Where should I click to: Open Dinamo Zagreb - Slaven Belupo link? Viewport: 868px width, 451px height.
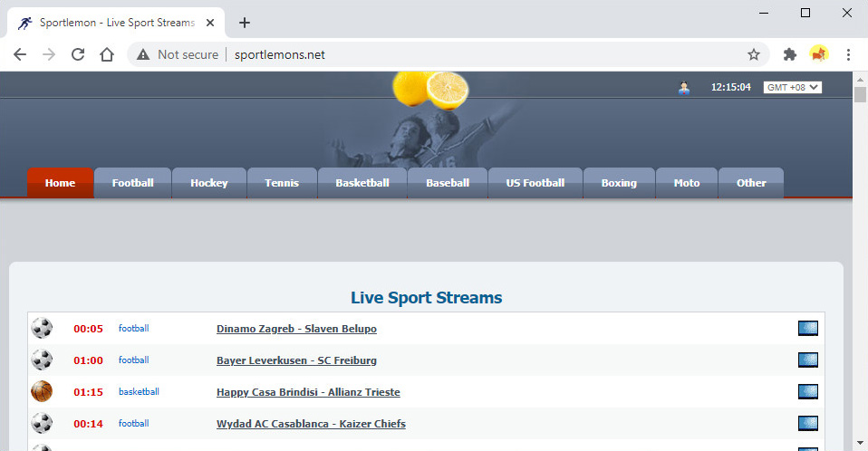(x=296, y=329)
